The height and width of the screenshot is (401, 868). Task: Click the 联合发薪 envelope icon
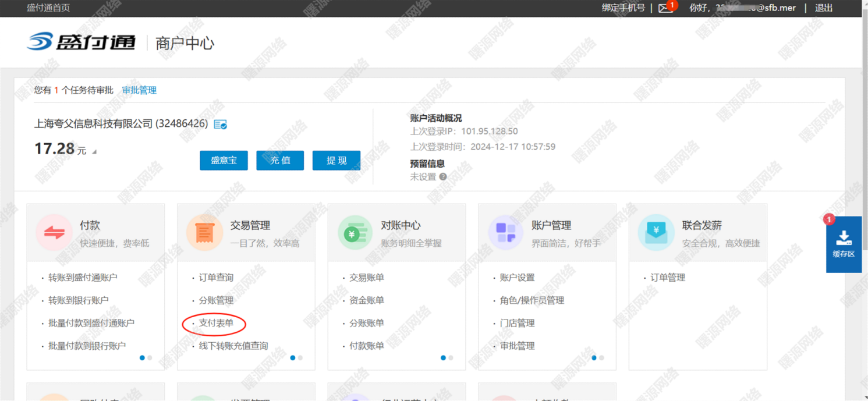click(x=656, y=233)
